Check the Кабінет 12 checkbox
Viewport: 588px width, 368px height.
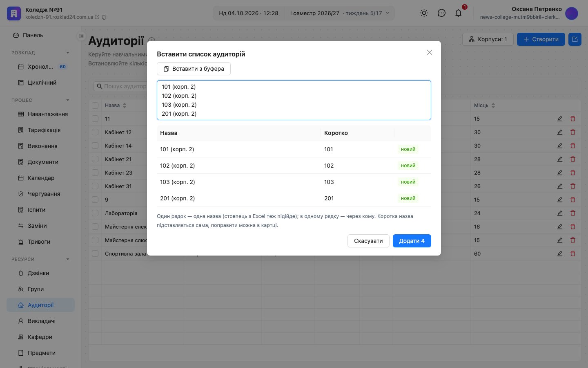click(x=95, y=132)
